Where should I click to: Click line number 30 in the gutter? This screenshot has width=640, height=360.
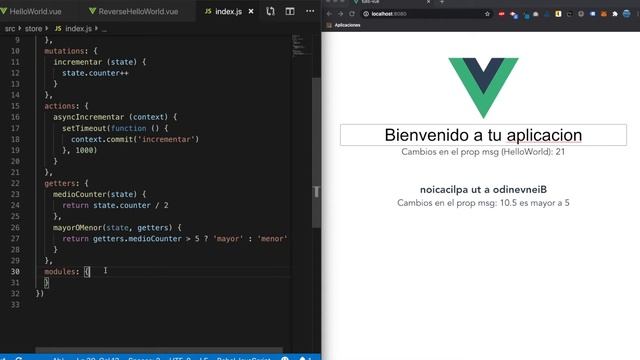15,271
